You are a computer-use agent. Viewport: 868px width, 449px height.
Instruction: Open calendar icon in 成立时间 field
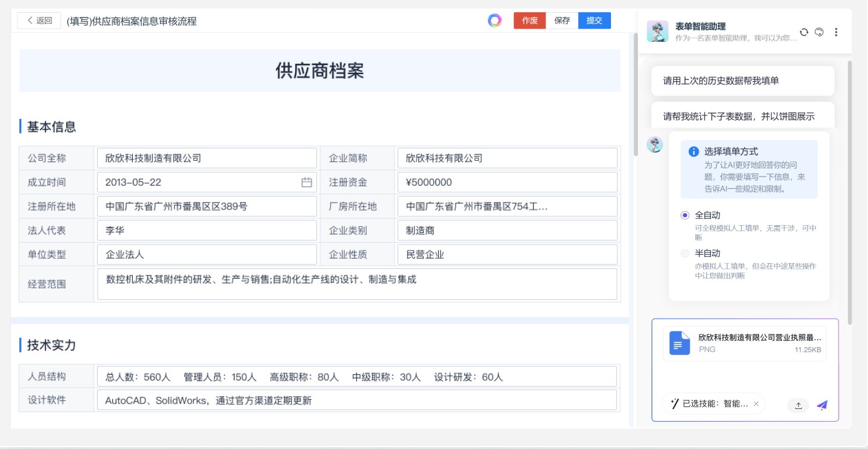pos(307,182)
